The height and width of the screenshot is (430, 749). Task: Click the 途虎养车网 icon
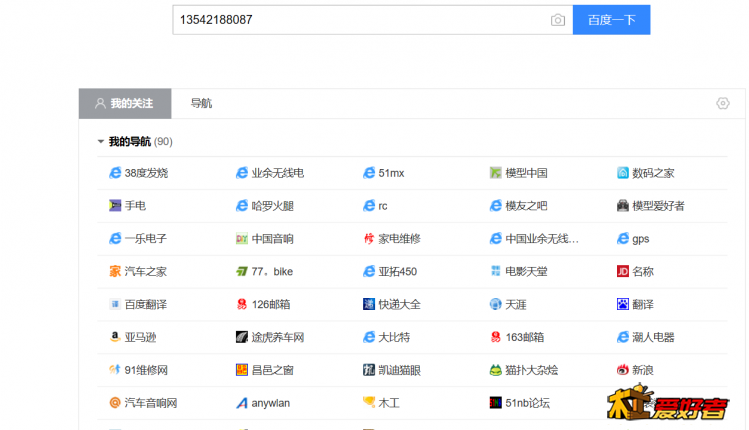[242, 337]
